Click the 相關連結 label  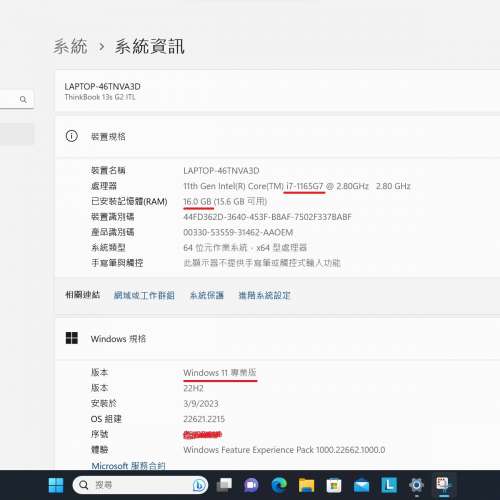[82, 295]
